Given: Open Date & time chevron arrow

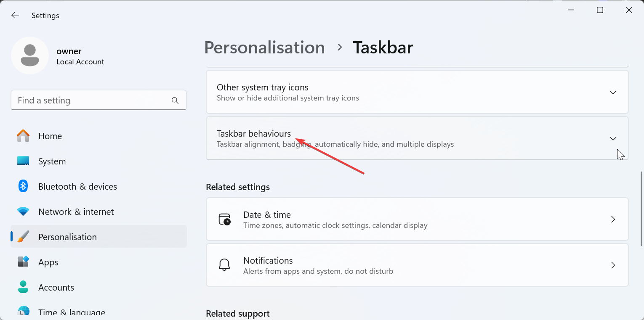Looking at the screenshot, I should pyautogui.click(x=613, y=220).
